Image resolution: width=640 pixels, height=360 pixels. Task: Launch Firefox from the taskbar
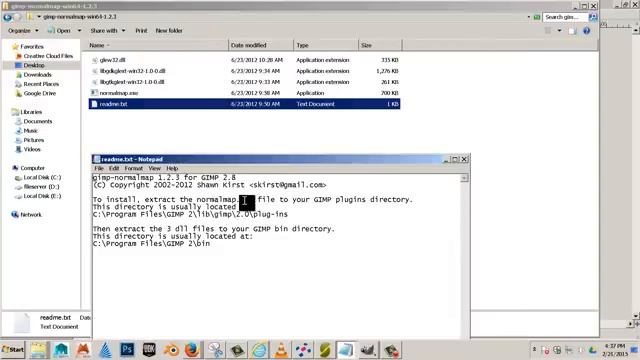(x=192, y=350)
